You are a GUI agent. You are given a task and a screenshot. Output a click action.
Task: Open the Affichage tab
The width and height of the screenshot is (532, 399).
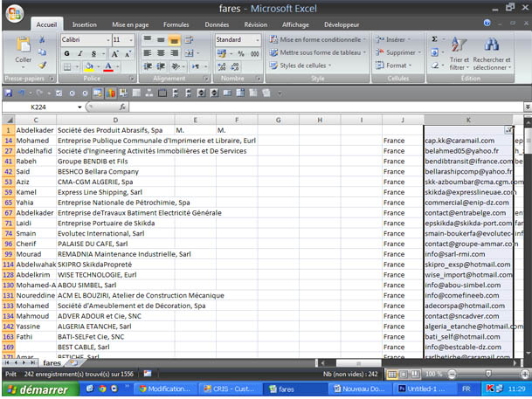pyautogui.click(x=295, y=24)
